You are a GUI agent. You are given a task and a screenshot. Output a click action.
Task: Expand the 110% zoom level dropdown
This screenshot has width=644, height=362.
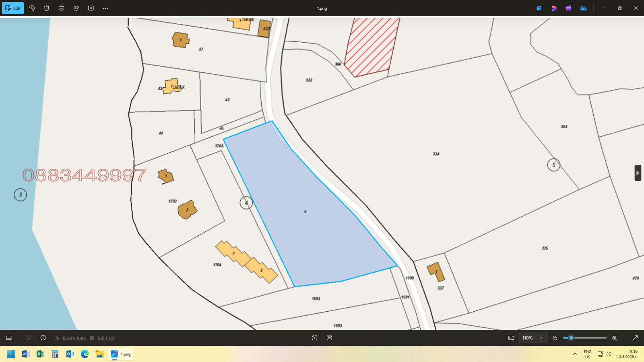pyautogui.click(x=541, y=338)
